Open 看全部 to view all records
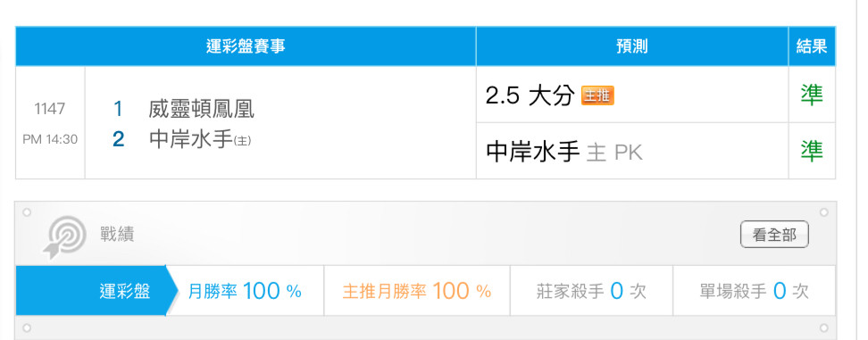868x340 pixels. 774,235
